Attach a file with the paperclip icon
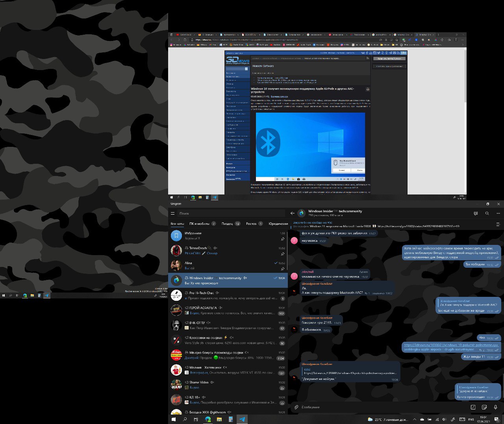504x424 pixels. 296,407
